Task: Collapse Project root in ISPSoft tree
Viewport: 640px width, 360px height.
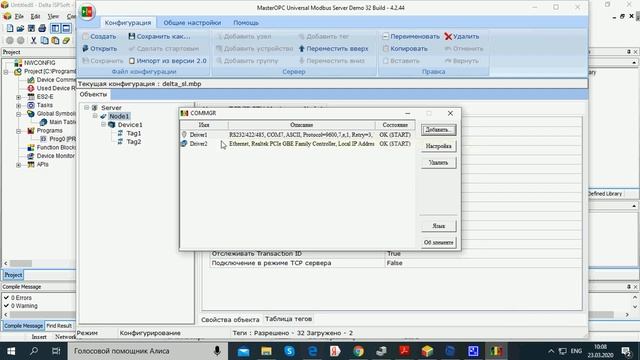Action: 6,72
